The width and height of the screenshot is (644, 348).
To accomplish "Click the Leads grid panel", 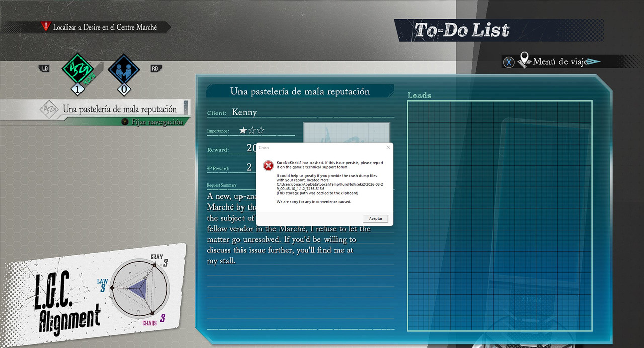I will coord(499,216).
